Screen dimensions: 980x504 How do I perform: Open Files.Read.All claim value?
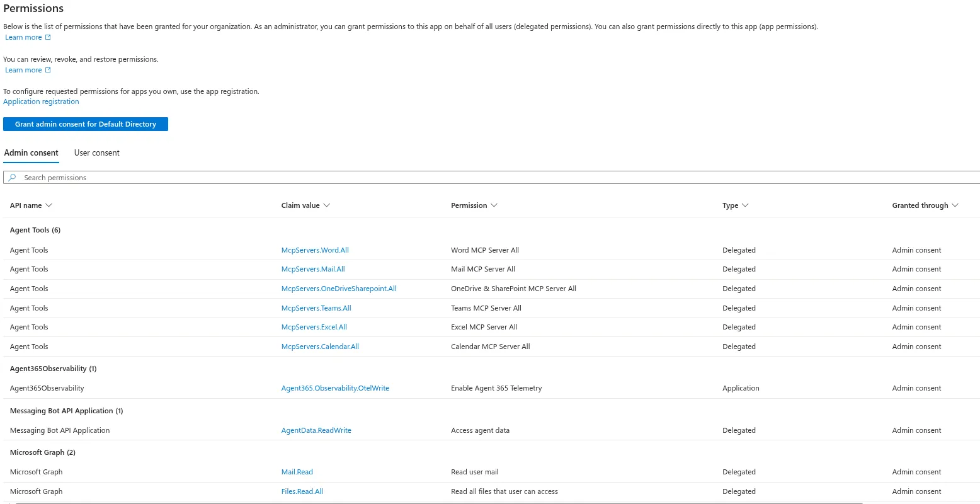pos(302,491)
